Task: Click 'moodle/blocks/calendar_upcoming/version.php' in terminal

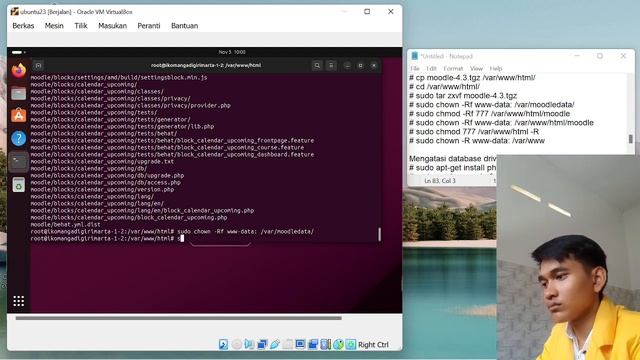Action: (x=102, y=189)
